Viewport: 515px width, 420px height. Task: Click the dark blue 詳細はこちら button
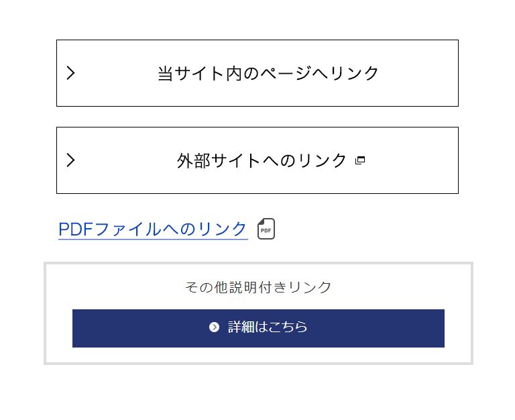point(258,328)
